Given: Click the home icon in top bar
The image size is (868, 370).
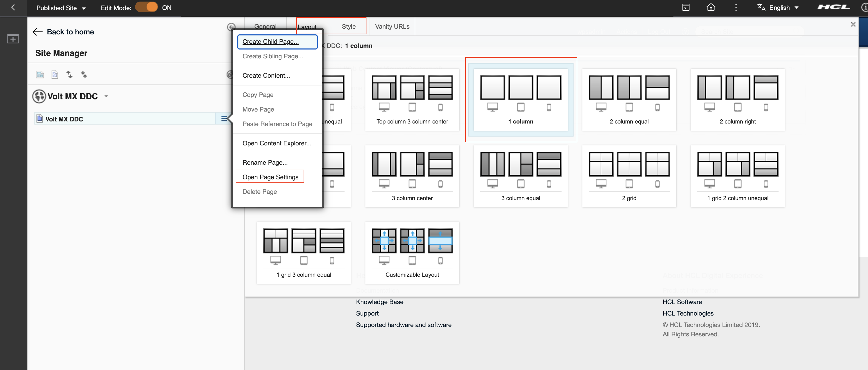Looking at the screenshot, I should pos(711,7).
